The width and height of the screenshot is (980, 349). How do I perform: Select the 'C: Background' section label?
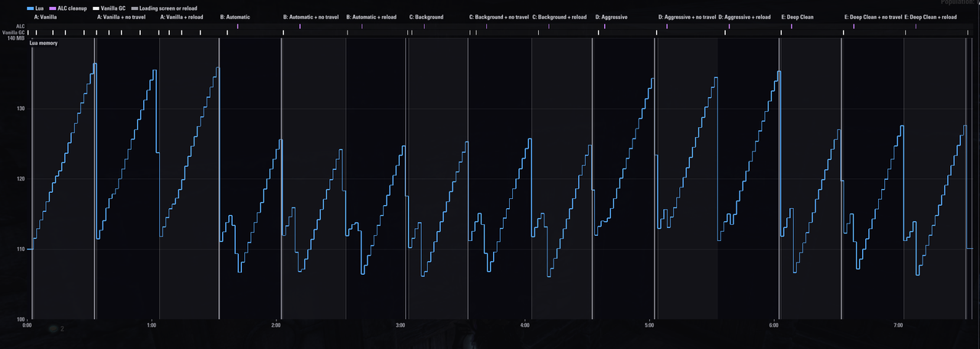pyautogui.click(x=426, y=16)
